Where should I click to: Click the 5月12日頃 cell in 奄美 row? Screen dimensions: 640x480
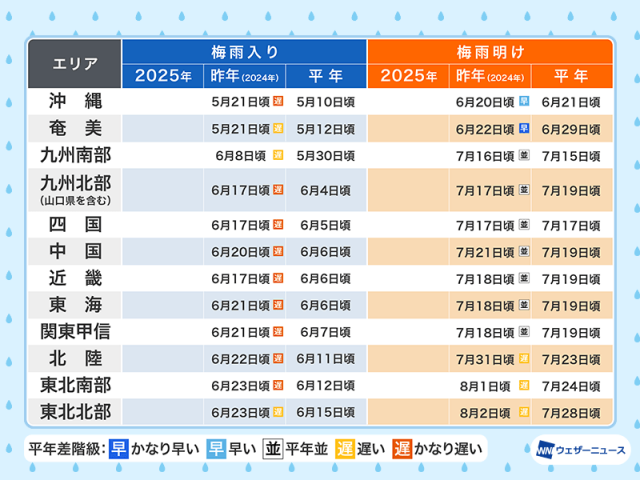click(x=326, y=129)
